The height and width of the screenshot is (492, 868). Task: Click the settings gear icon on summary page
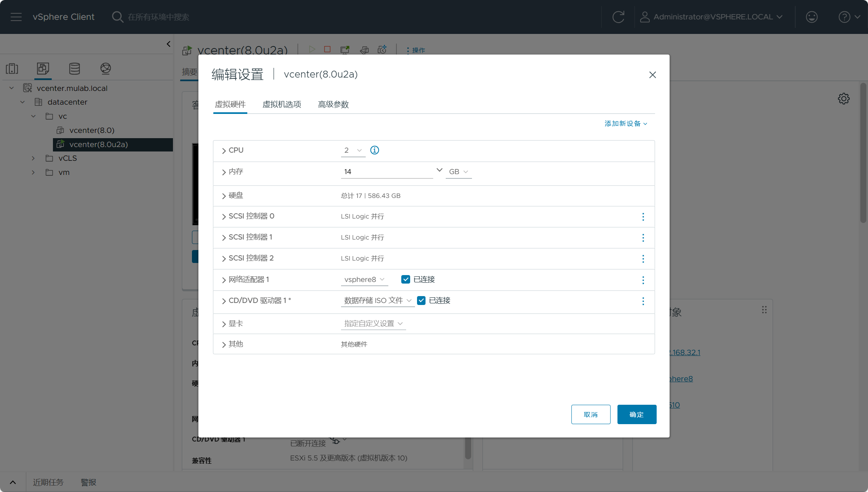coord(843,99)
